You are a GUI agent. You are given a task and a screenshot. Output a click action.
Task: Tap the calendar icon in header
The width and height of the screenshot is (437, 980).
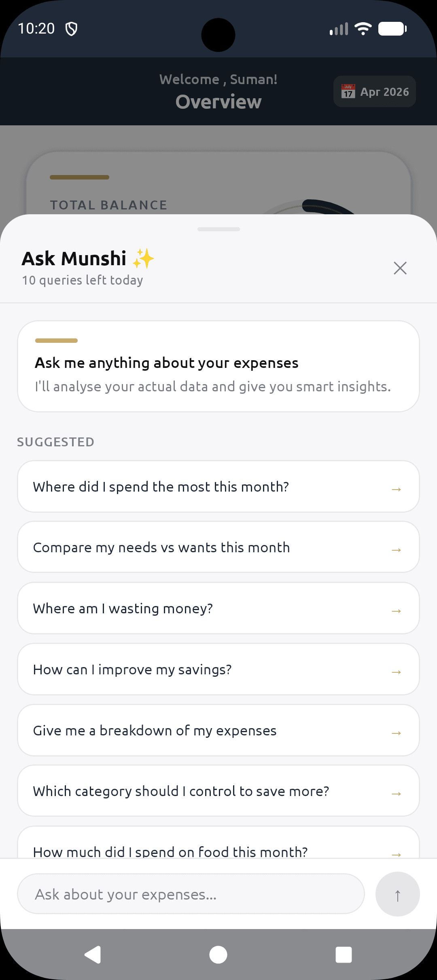pyautogui.click(x=348, y=91)
